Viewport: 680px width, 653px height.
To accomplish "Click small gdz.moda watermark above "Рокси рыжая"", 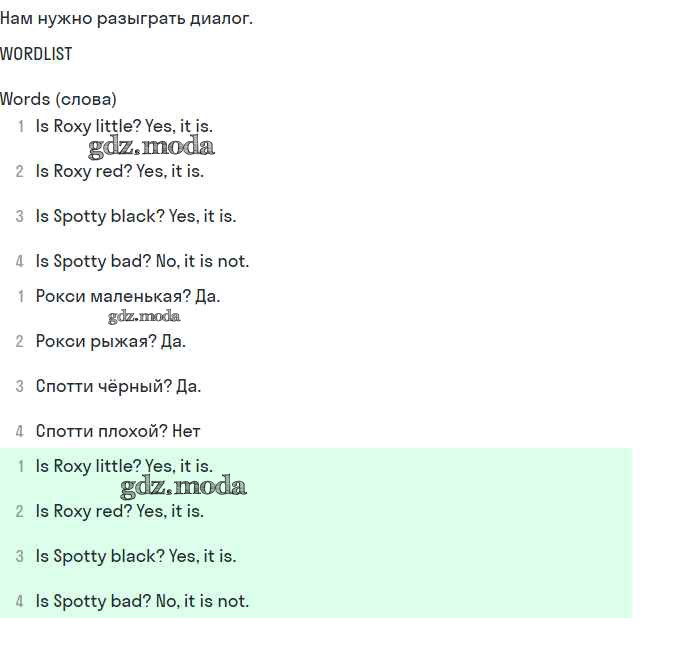I will (x=144, y=317).
